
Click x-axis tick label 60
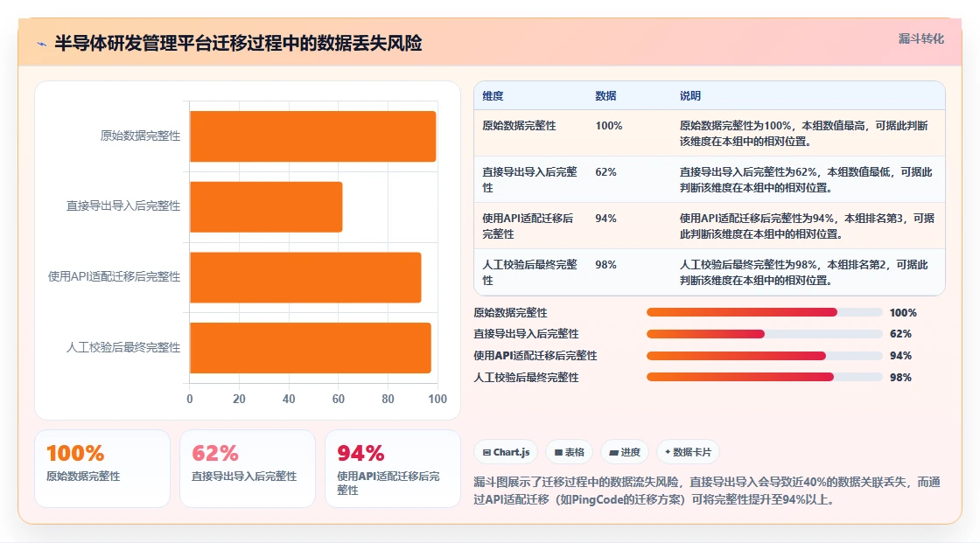click(x=338, y=399)
